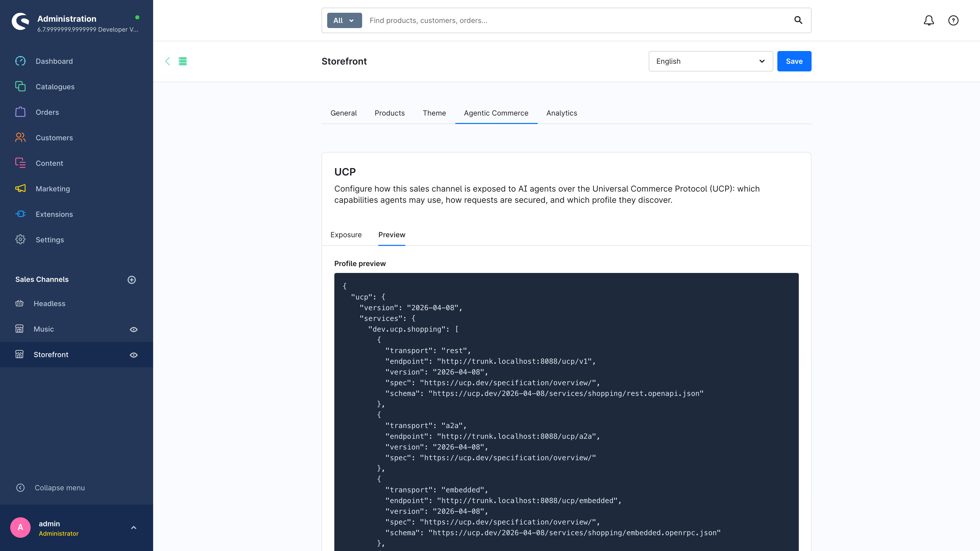The width and height of the screenshot is (980, 551).
Task: Open the All search filter dropdown
Action: pos(344,20)
